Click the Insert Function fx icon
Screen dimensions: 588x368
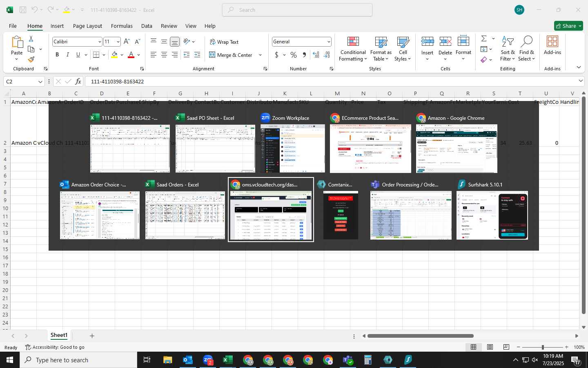click(78, 81)
